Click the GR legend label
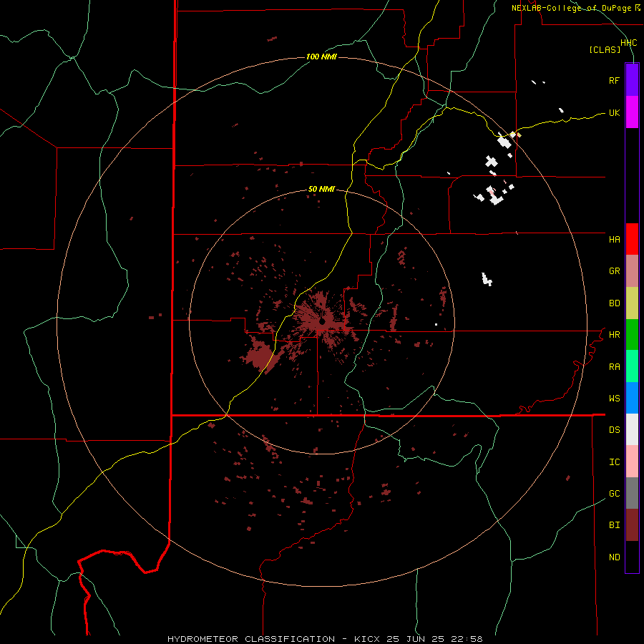Image resolution: width=644 pixels, height=644 pixels. (x=614, y=271)
